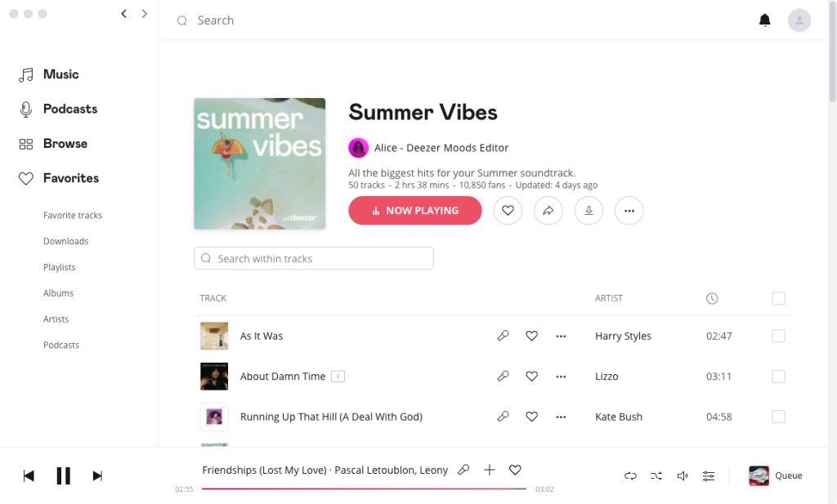This screenshot has height=504, width=837.
Task: Open more options for Running Up That Hill
Action: click(x=561, y=417)
